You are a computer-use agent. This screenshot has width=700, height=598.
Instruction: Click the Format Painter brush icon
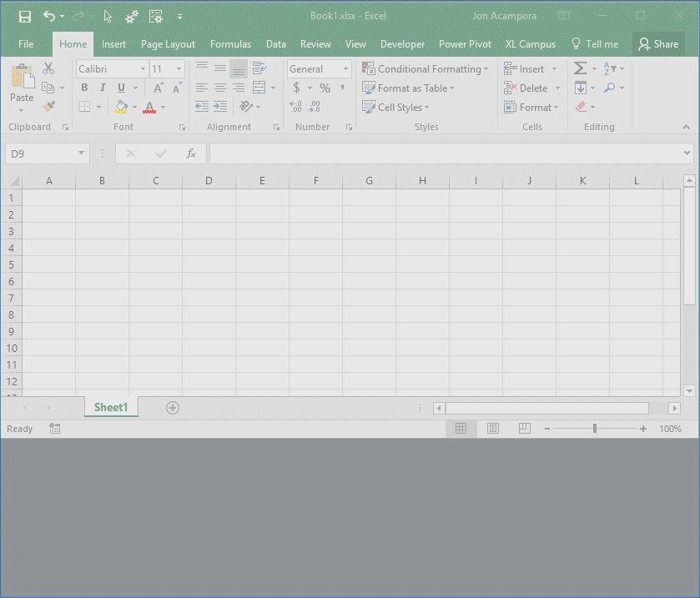coord(48,107)
